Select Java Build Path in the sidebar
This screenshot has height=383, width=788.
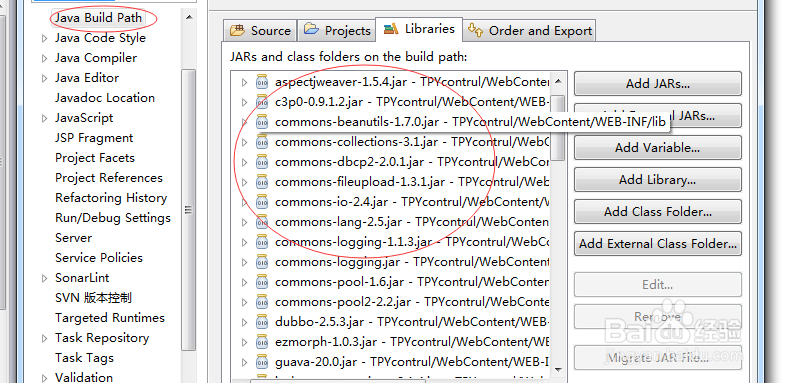click(98, 18)
